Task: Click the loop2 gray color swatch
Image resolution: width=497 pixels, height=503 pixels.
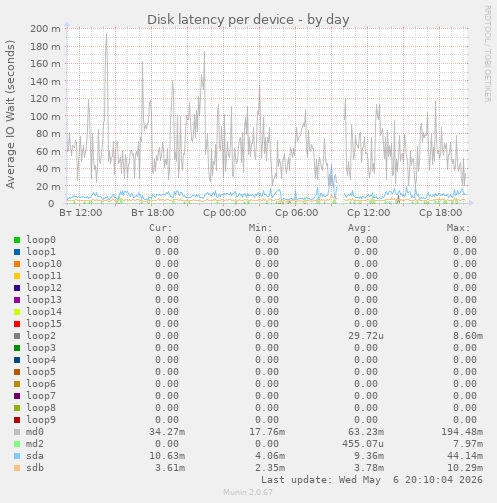Action: coord(17,336)
